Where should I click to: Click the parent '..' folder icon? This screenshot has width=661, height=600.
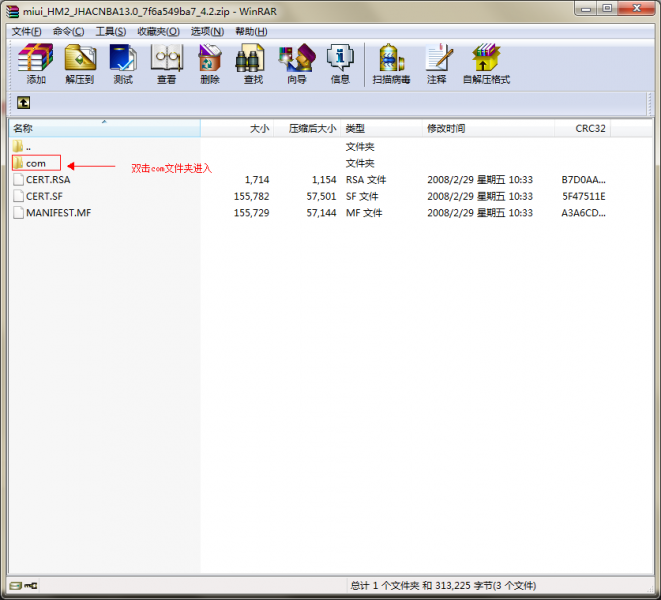point(18,146)
